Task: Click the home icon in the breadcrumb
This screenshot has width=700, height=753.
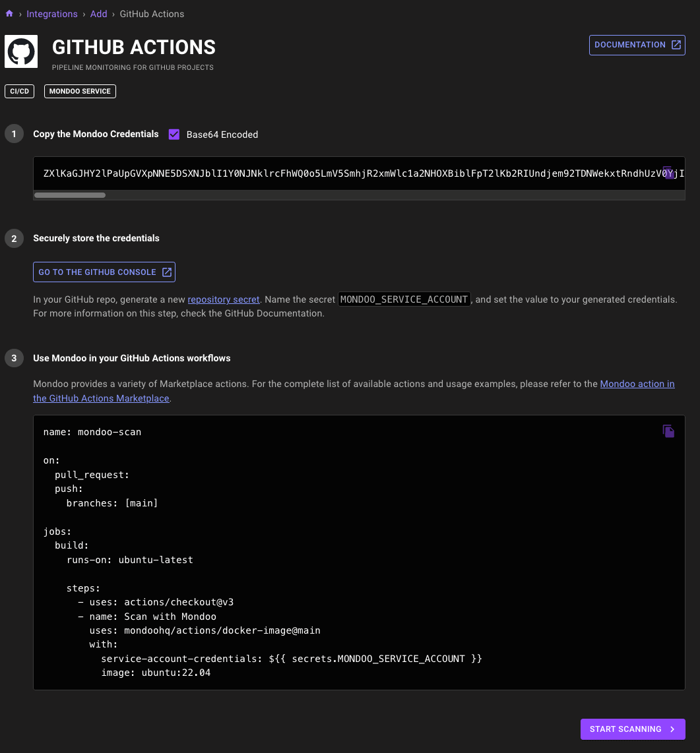Action: coord(9,13)
